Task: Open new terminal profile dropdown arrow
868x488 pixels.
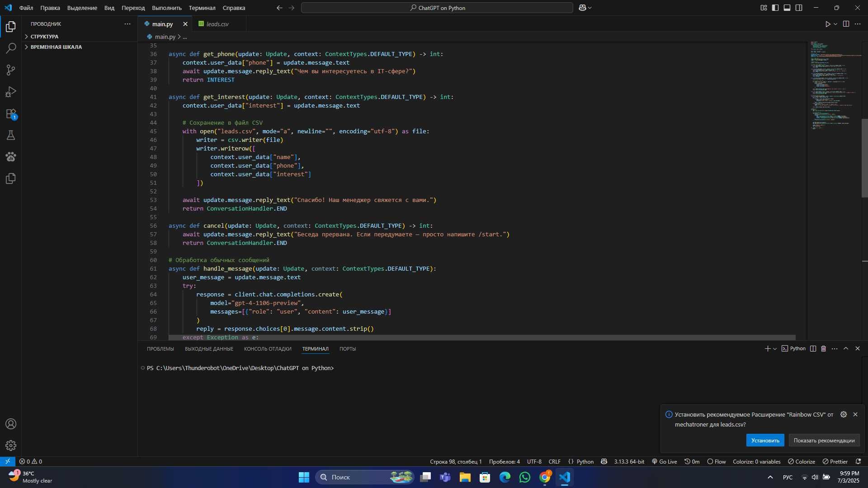Action: [x=775, y=348]
